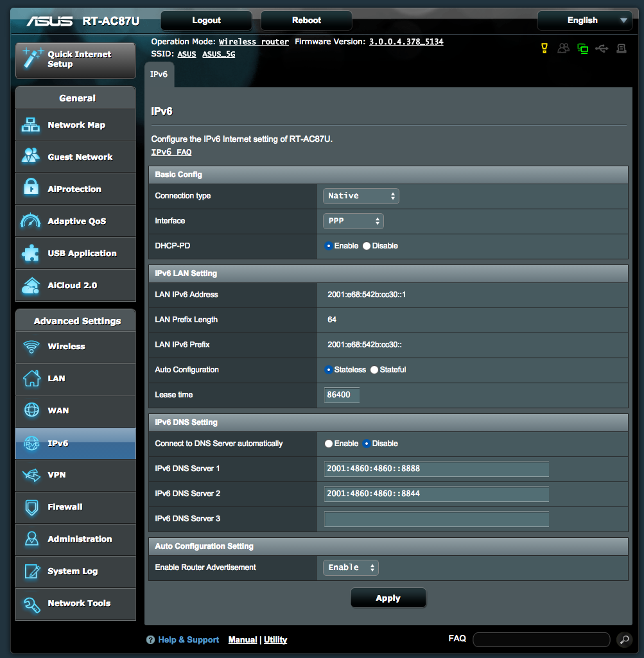Click the IPv6 DNS Server 3 field
This screenshot has width=644, height=658.
tap(437, 519)
